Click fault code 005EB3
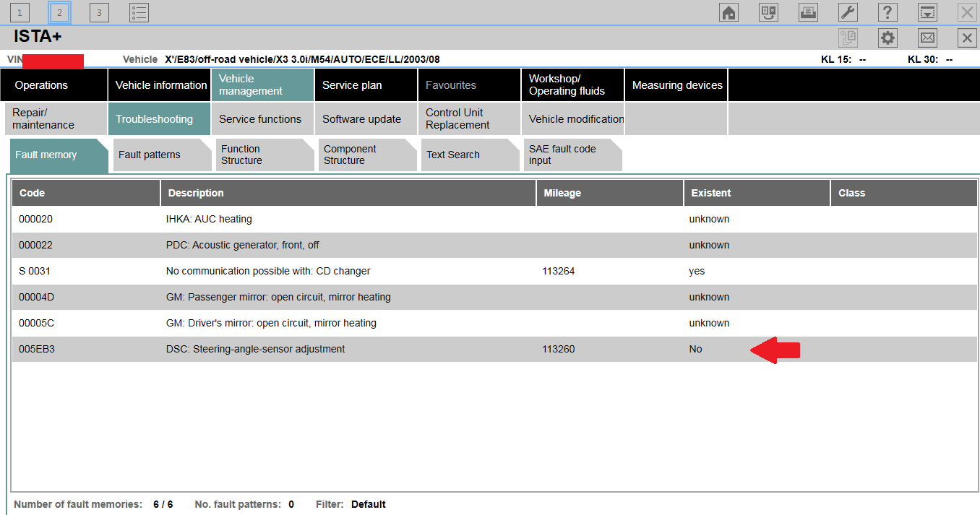Screen dimensions: 980x515 pyautogui.click(x=37, y=349)
